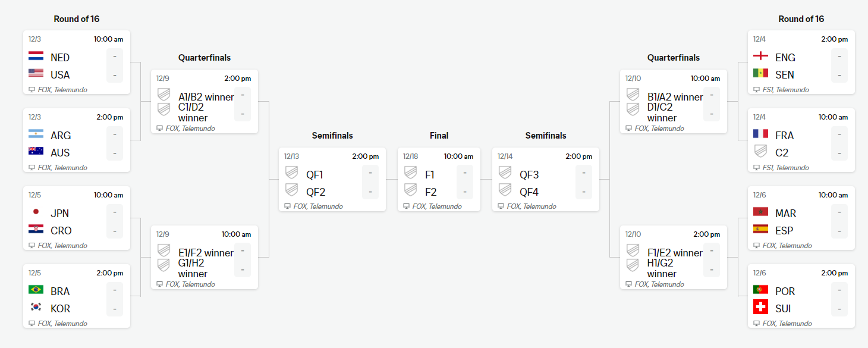This screenshot has width=868, height=348.
Task: Open the Final match card F1 vs F2
Action: pyautogui.click(x=439, y=179)
